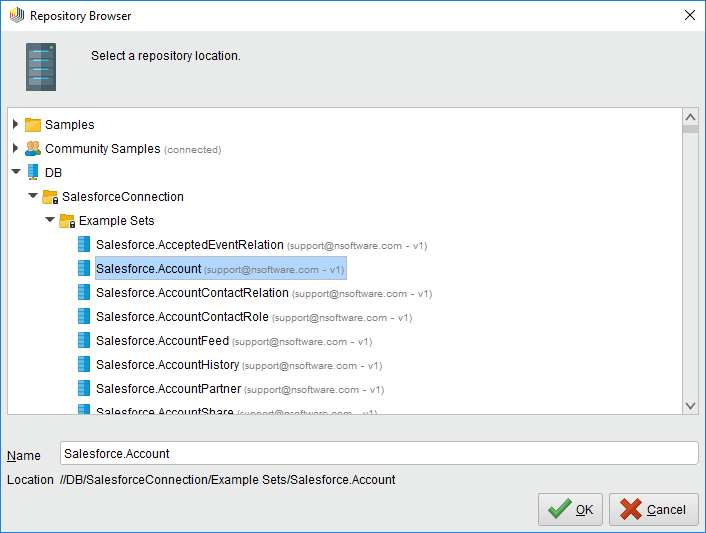Click the Salesforce.AccountFeed data table icon

click(x=84, y=341)
